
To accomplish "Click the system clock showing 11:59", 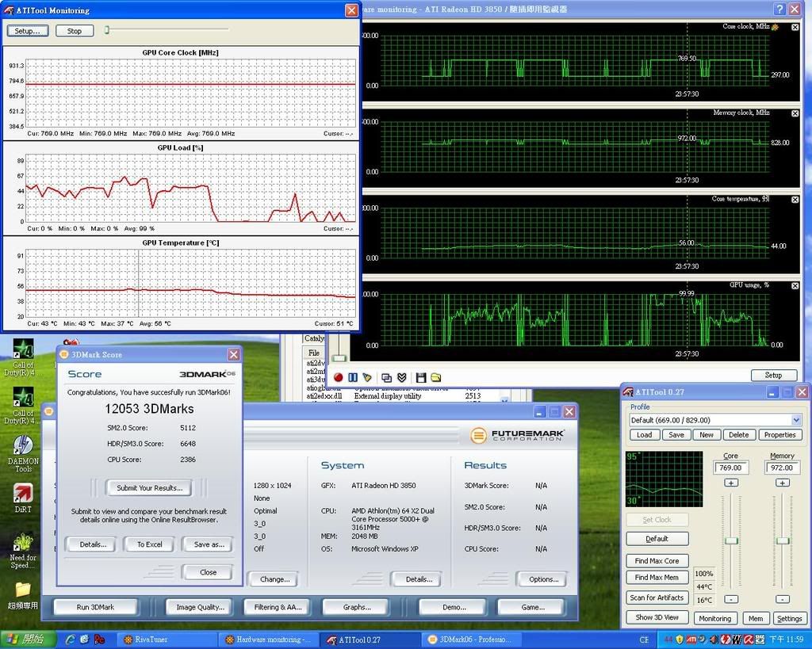I will click(786, 639).
